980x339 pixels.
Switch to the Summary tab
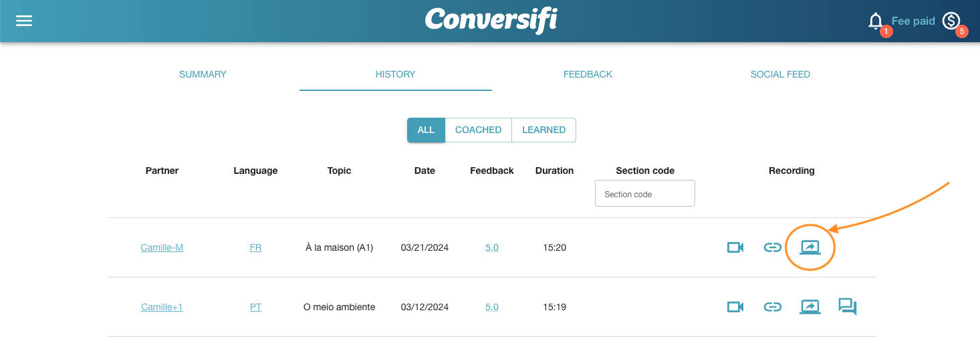(x=203, y=74)
